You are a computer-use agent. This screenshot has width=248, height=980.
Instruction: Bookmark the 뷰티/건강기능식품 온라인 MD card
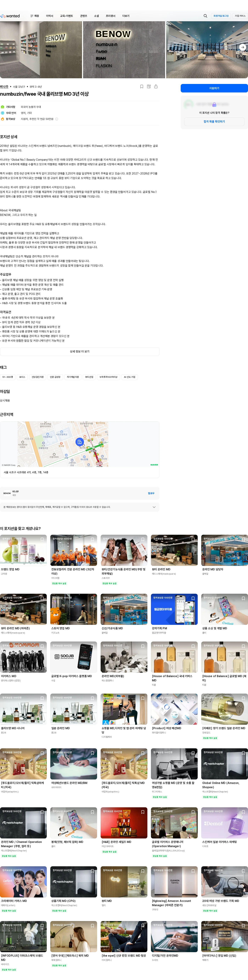click(x=143, y=540)
